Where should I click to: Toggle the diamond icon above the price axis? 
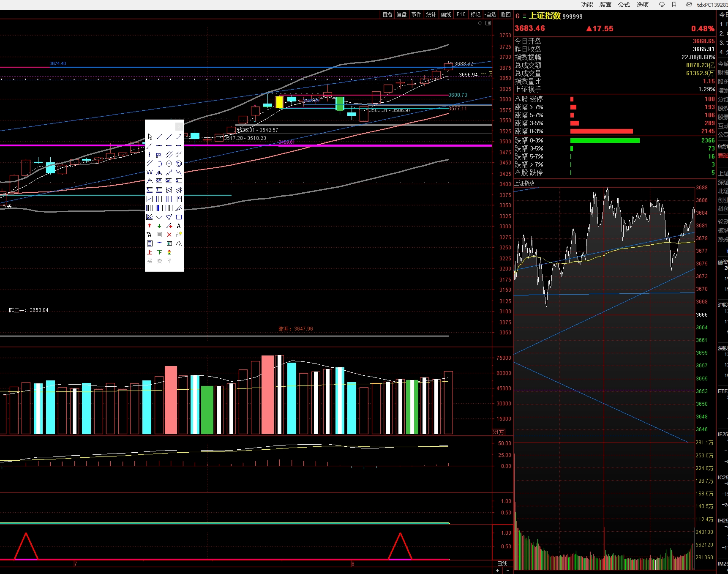pyautogui.click(x=480, y=23)
